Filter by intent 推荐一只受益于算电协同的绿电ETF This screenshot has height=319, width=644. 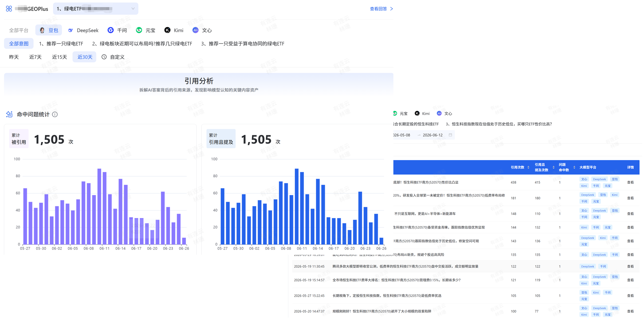click(243, 44)
